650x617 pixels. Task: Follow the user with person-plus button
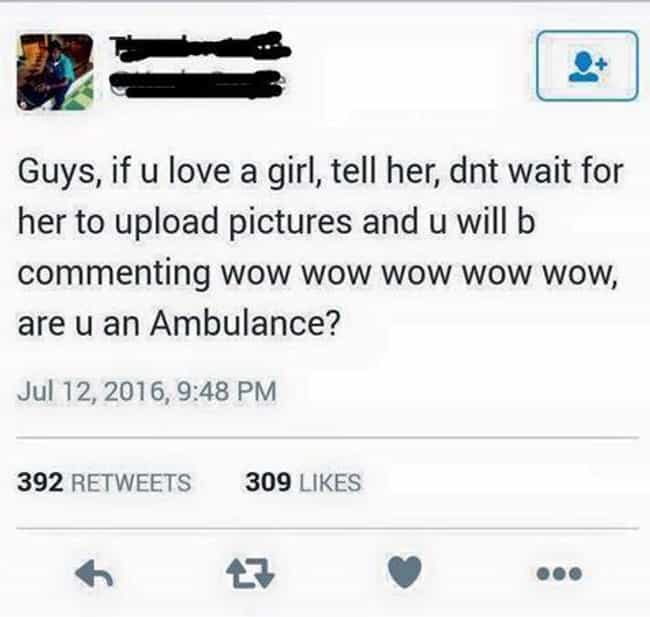587,66
